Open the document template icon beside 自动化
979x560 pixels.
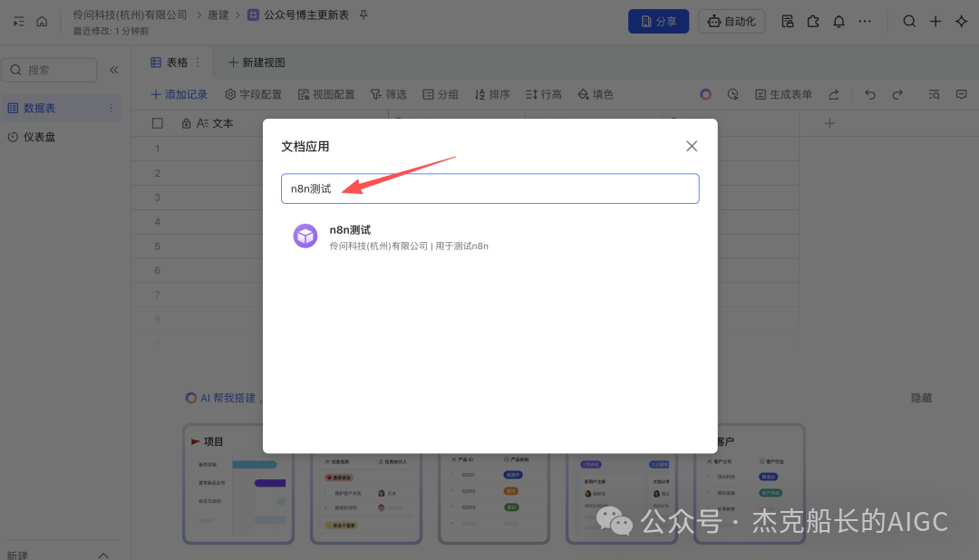click(788, 21)
